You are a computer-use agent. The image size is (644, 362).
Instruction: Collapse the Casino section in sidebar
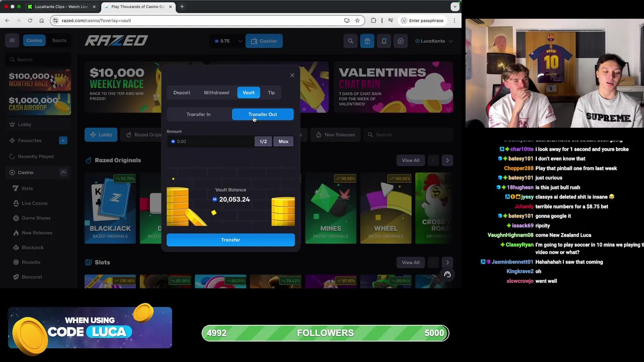pyautogui.click(x=63, y=172)
